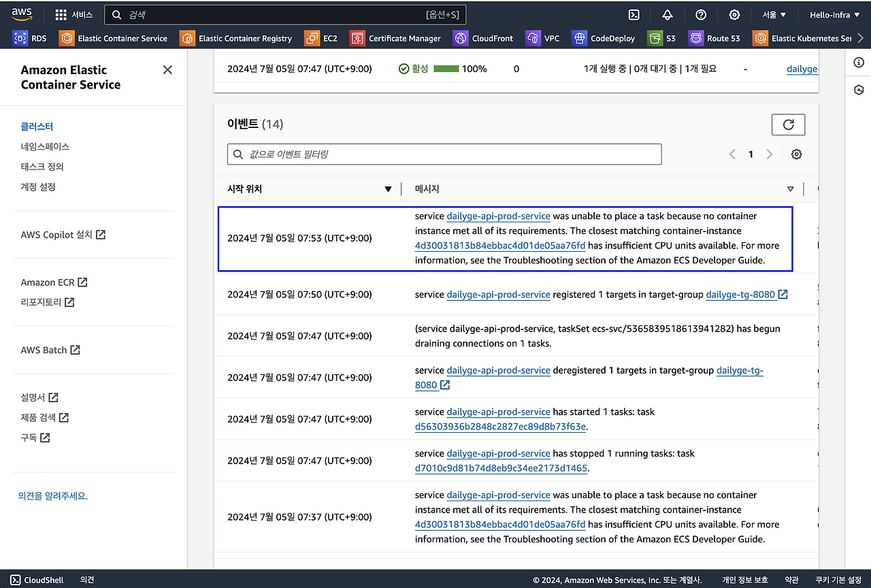The height and width of the screenshot is (588, 871).
Task: Open 리포지토리 external link
Action: pos(48,302)
